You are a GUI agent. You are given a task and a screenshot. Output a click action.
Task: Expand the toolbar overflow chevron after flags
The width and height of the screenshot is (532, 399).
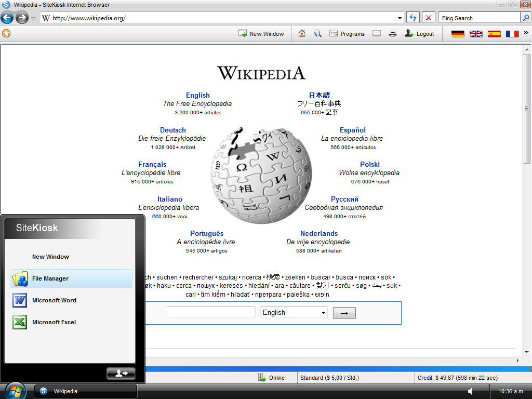click(x=526, y=33)
